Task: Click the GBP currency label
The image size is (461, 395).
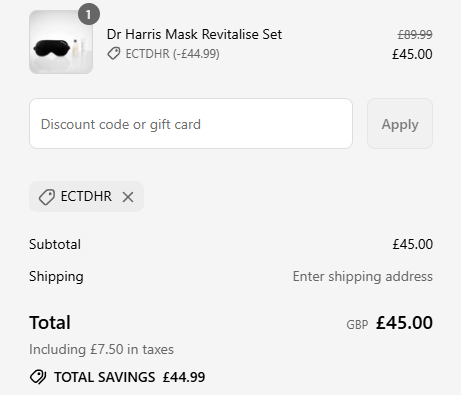Action: [357, 325]
